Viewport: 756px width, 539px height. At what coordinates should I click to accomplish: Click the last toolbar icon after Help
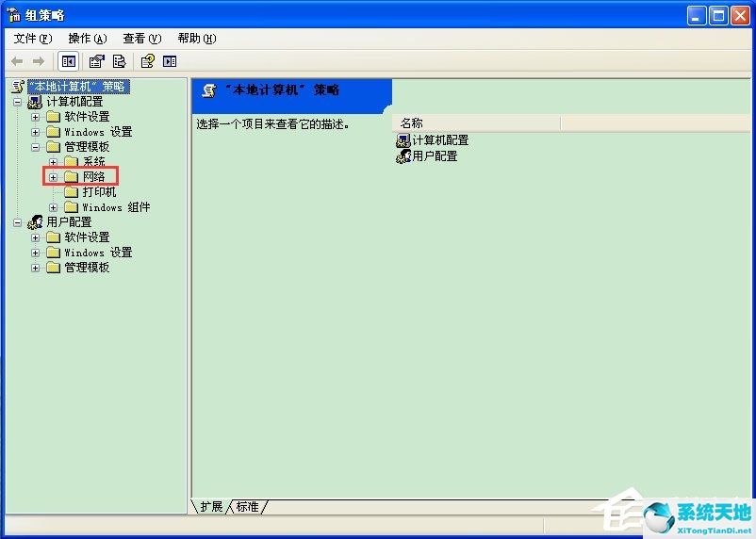(x=170, y=61)
